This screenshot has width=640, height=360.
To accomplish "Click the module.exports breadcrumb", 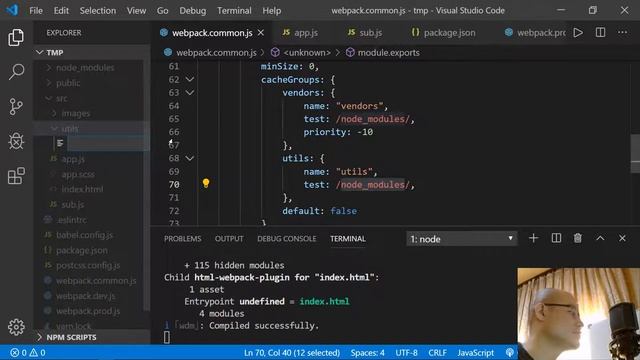I will [383, 53].
